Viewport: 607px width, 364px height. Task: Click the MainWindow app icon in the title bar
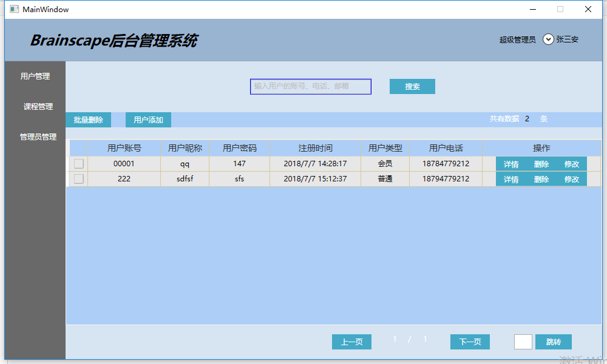click(x=15, y=9)
